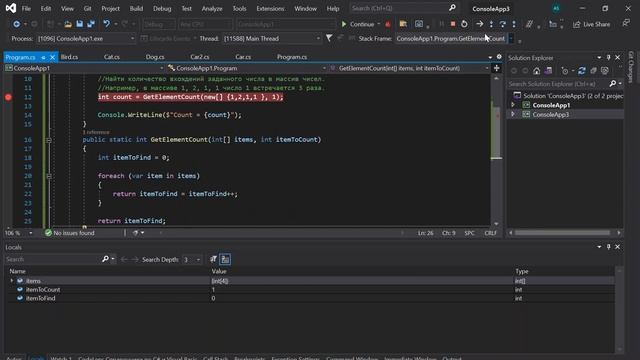Expand the items variable in Locals

tap(11, 281)
